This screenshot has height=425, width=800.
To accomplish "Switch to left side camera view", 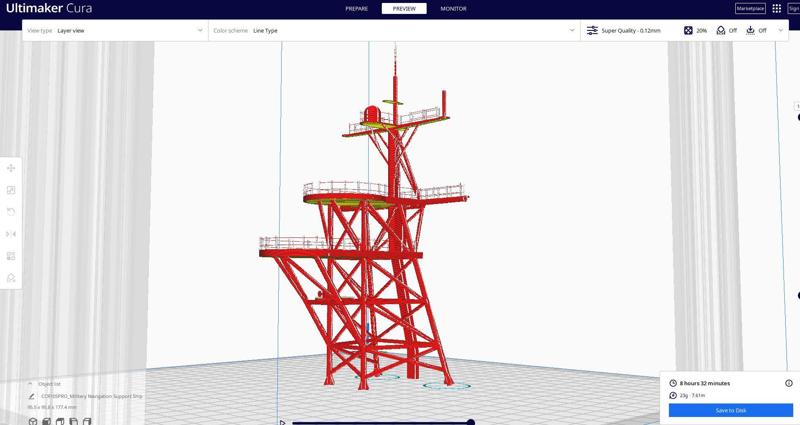I will 73,421.
